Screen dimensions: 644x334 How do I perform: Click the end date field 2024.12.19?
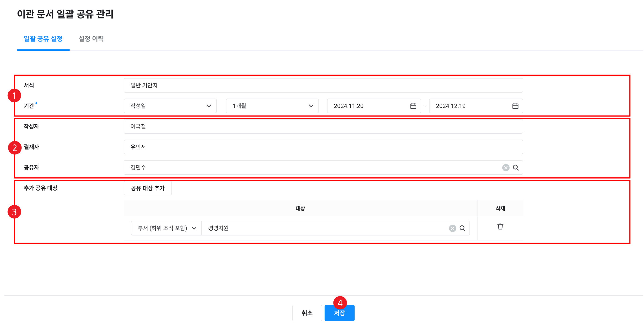pos(470,106)
